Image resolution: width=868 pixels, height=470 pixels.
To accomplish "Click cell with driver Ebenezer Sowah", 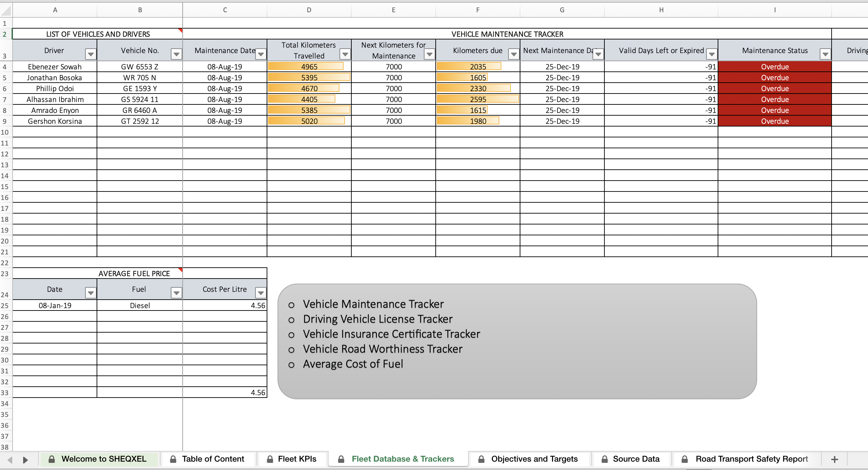I will [x=55, y=67].
